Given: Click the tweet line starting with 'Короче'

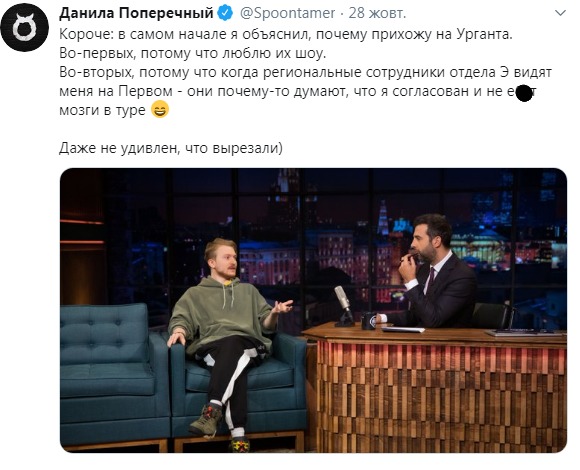Looking at the screenshot, I should 286,34.
